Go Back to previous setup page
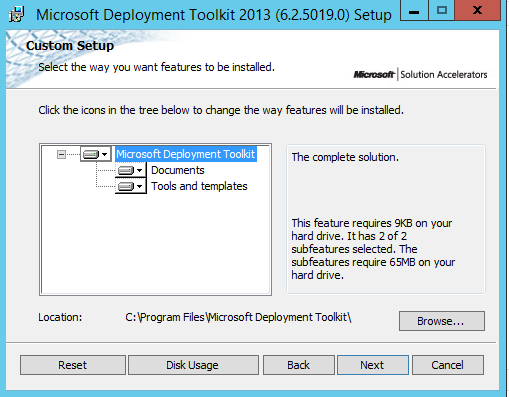The width and height of the screenshot is (509, 397). (x=299, y=365)
